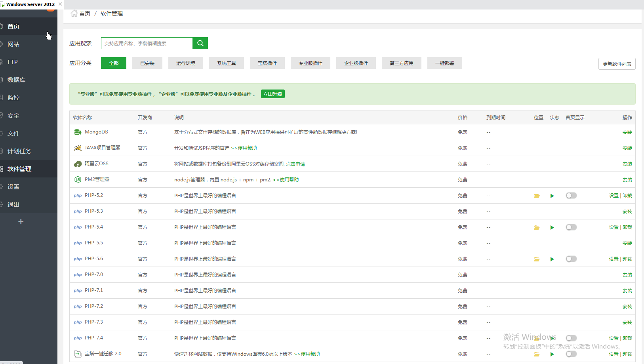Close the Windows Server 2012 tab
Screen dimensions: 644x364
[x=60, y=4]
